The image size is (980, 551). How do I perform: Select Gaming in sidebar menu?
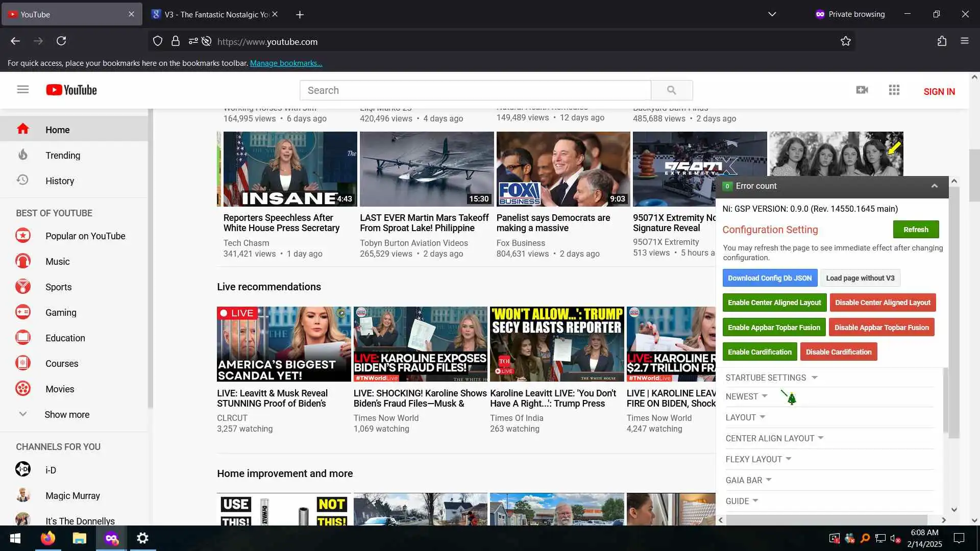point(60,313)
